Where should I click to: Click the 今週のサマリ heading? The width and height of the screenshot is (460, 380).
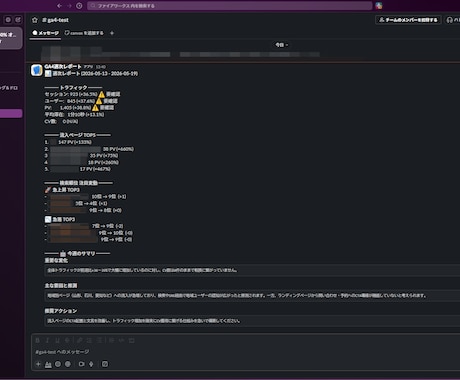(x=77, y=254)
